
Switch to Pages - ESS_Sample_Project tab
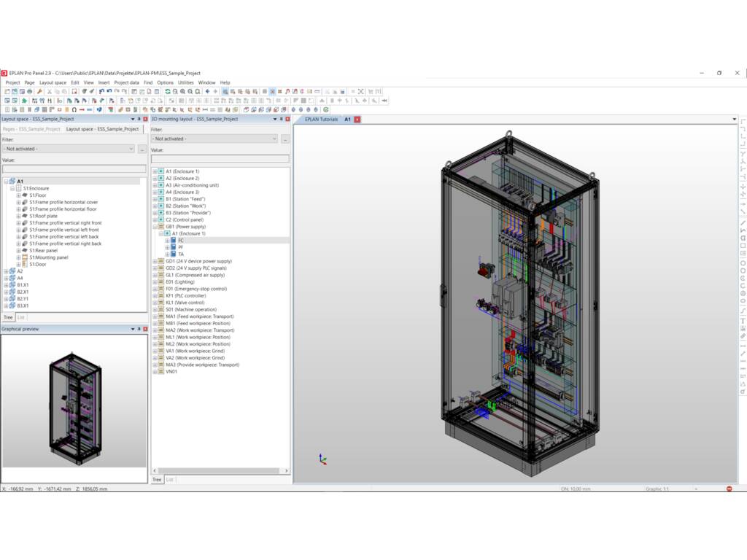click(x=31, y=129)
